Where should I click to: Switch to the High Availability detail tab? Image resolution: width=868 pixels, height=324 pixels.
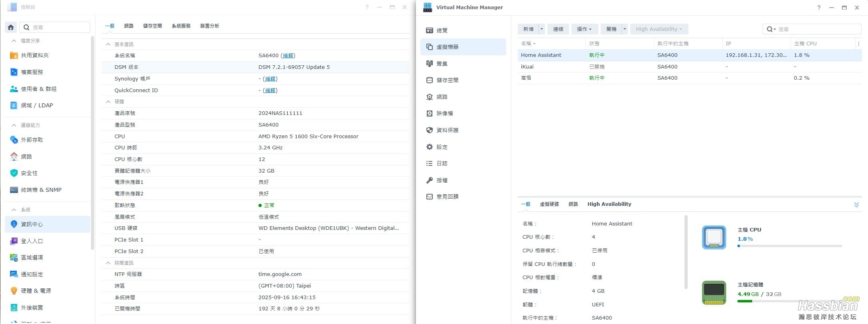[x=609, y=204]
